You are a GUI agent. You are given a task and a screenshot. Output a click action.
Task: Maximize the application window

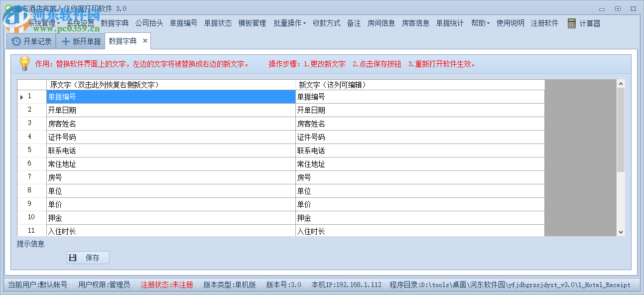coord(618,8)
